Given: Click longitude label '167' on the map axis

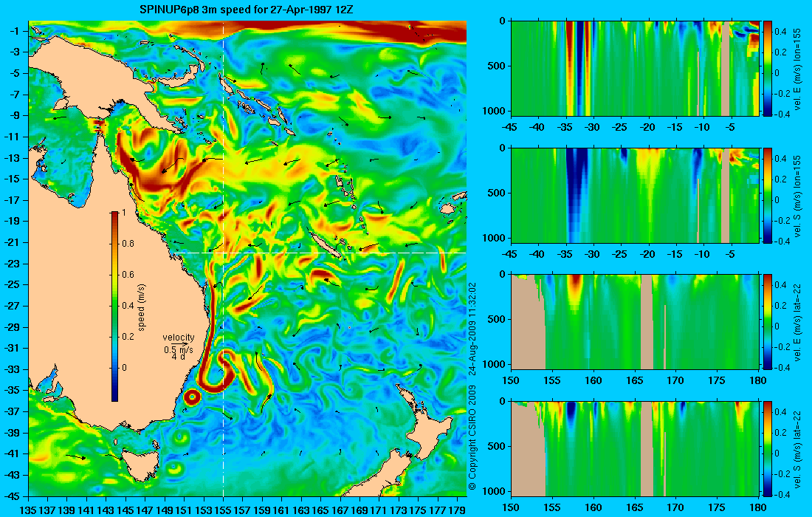Looking at the screenshot, I should pos(340,510).
